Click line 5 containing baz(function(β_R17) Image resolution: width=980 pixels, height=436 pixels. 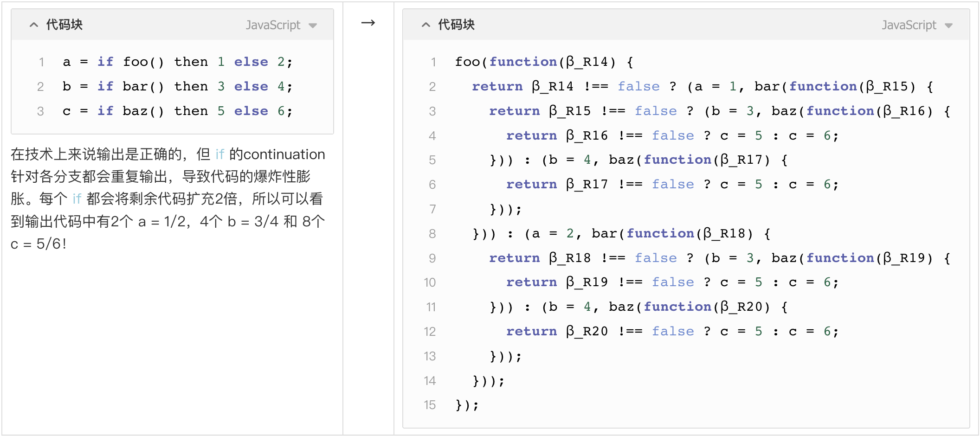point(639,160)
